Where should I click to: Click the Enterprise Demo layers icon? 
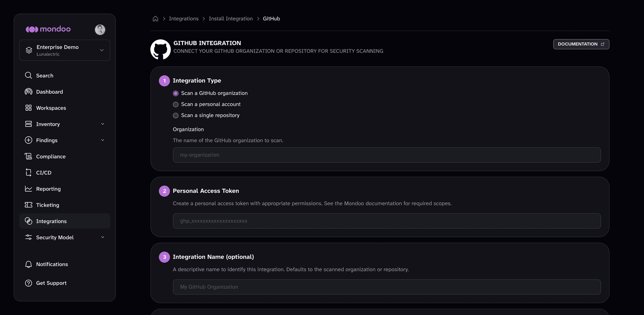click(29, 50)
